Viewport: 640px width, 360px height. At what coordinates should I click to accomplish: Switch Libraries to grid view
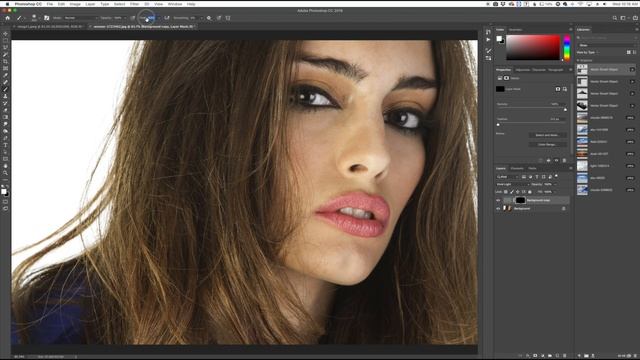(629, 52)
